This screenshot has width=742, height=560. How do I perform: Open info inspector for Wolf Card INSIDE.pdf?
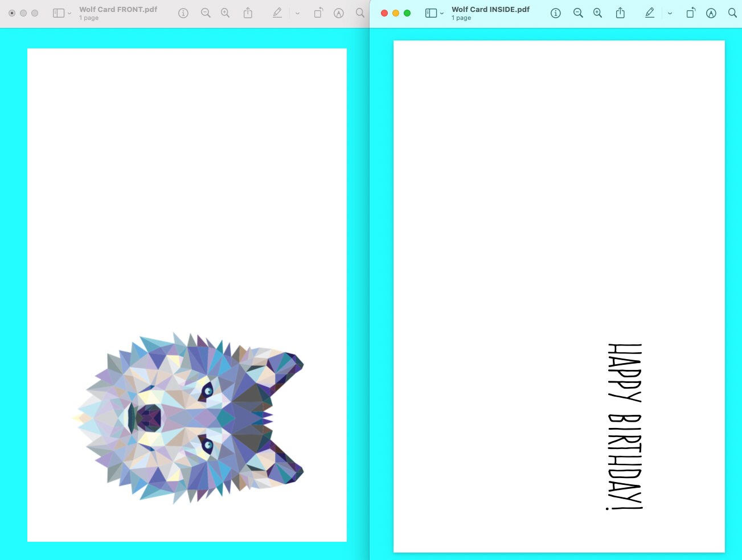555,13
